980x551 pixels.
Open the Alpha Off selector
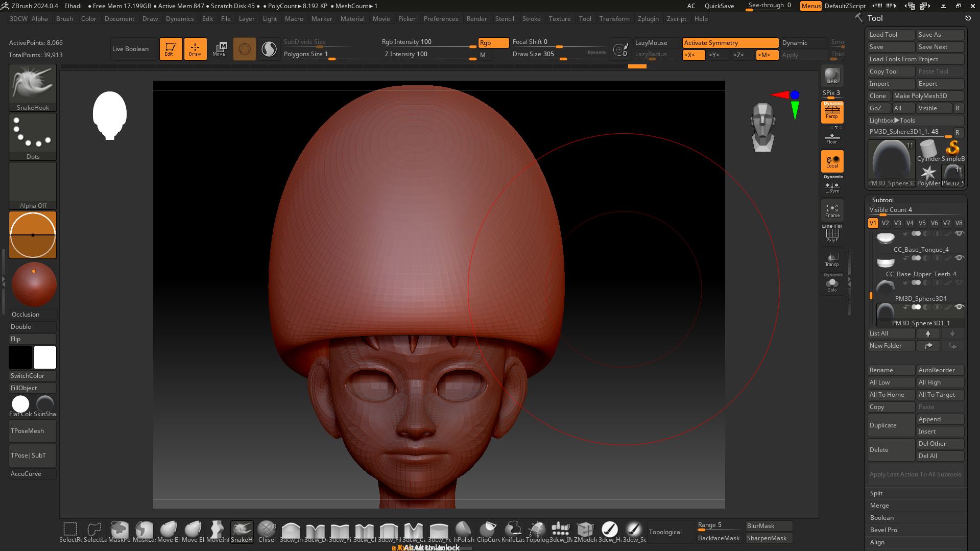click(x=33, y=185)
